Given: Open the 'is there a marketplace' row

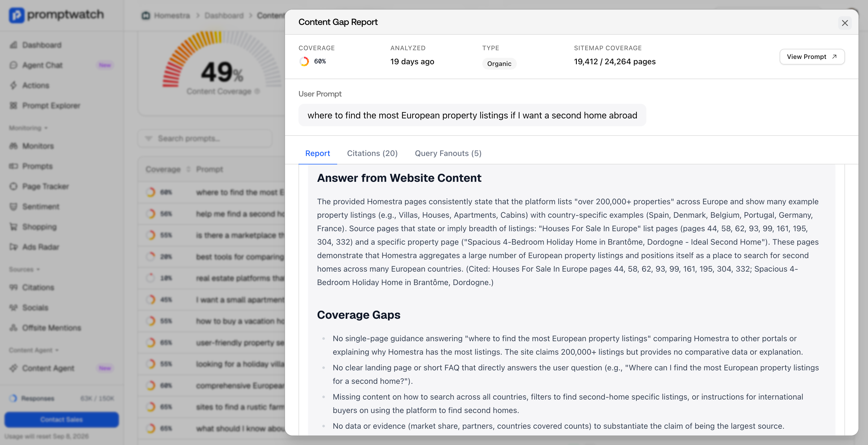Looking at the screenshot, I should [x=212, y=235].
